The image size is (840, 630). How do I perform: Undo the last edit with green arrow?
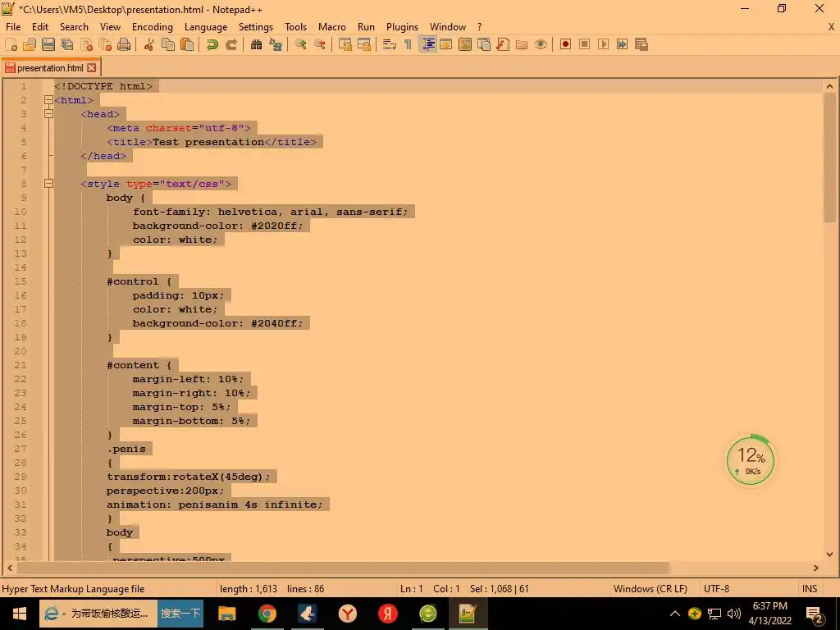[212, 44]
